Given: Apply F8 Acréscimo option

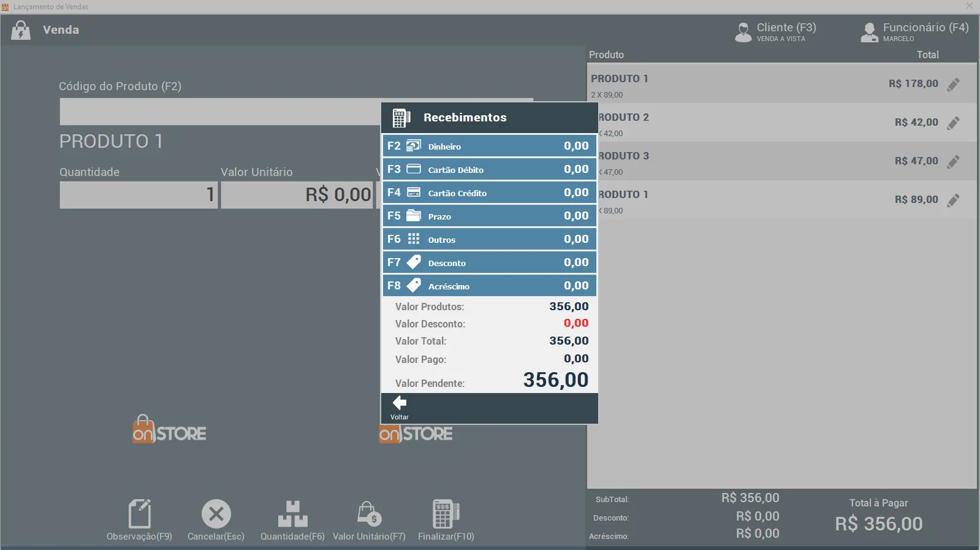Looking at the screenshot, I should 490,286.
